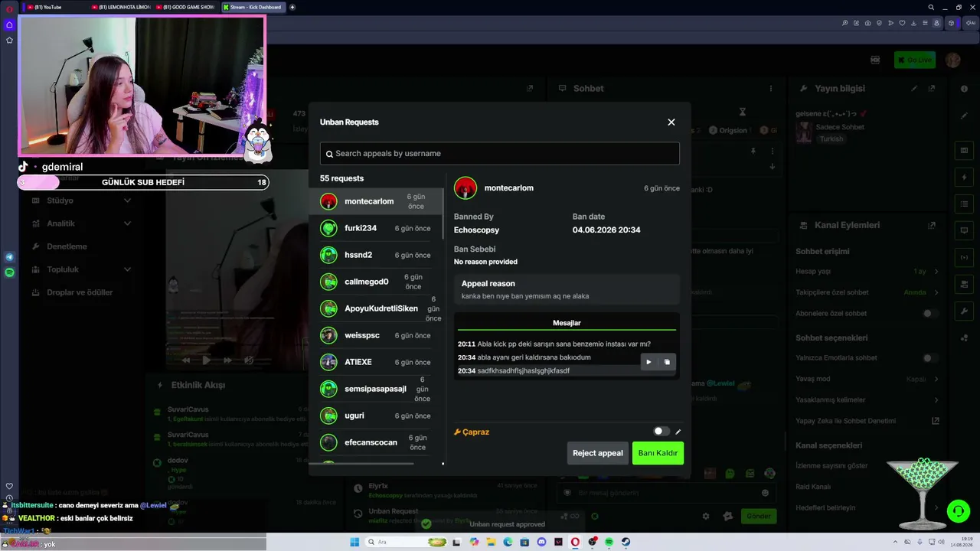Click the emoji icon in chat input

[765, 493]
